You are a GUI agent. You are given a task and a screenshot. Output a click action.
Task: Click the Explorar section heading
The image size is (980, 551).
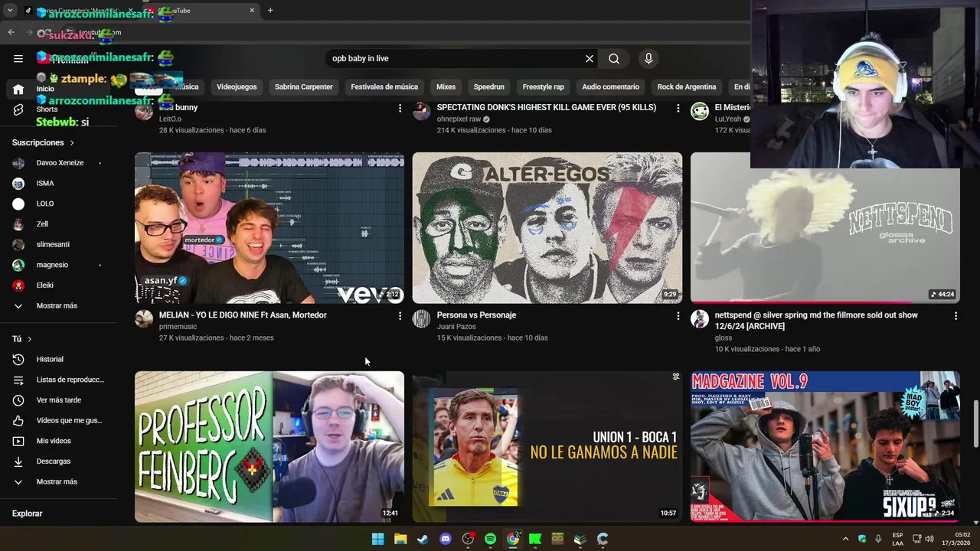coord(27,514)
